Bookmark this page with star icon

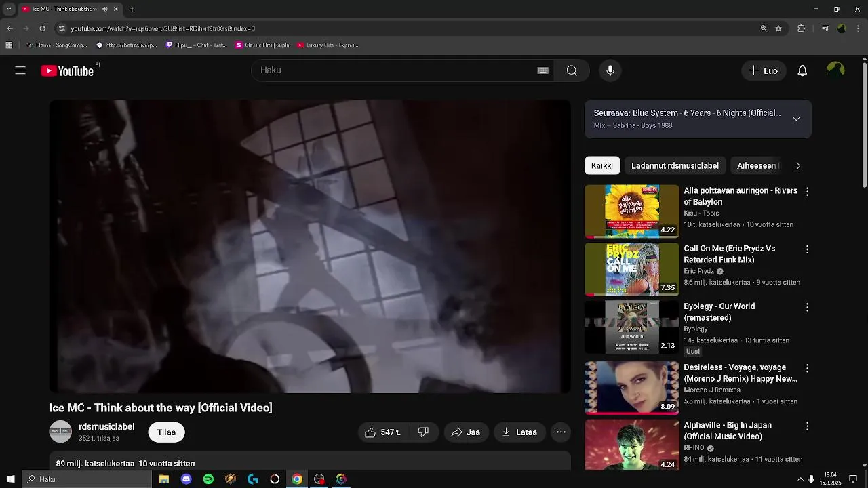(778, 28)
